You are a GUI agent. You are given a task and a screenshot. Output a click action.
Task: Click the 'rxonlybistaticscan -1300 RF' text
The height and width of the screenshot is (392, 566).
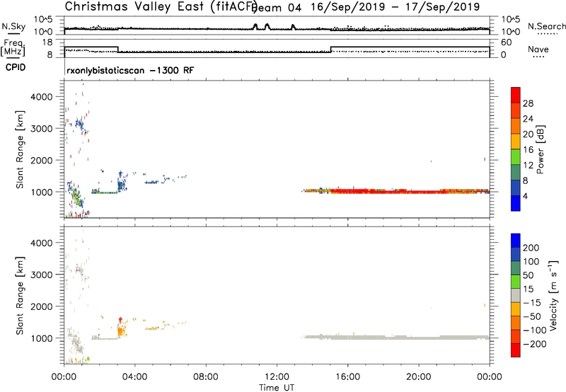click(130, 70)
